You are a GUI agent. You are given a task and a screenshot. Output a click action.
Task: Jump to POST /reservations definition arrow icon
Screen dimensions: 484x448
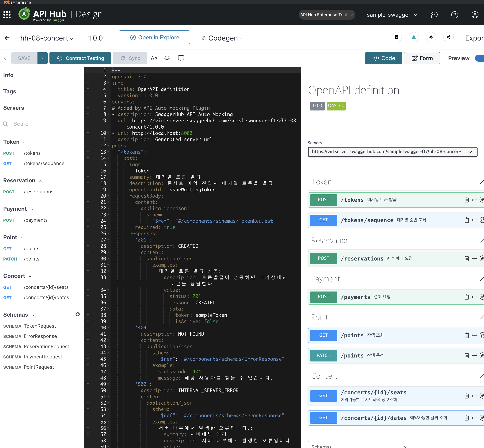click(x=474, y=258)
